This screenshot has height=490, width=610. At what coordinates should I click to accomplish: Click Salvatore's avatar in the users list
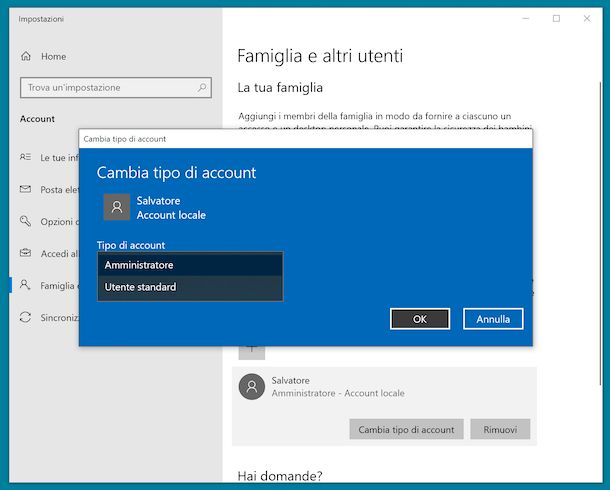252,387
